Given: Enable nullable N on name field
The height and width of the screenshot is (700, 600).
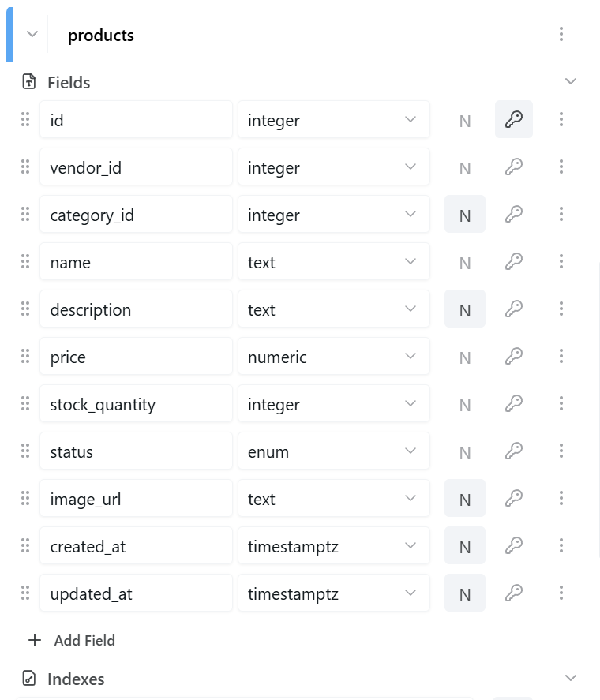Looking at the screenshot, I should click(x=465, y=261).
